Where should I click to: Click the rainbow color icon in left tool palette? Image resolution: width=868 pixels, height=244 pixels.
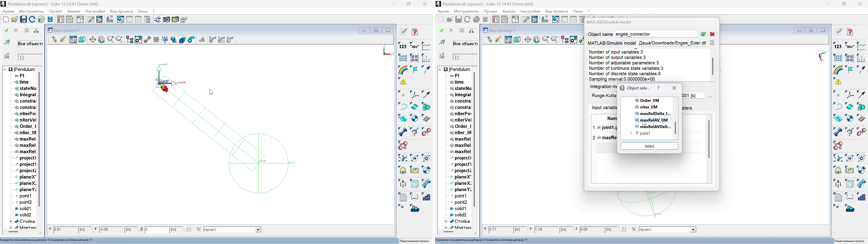point(403,70)
